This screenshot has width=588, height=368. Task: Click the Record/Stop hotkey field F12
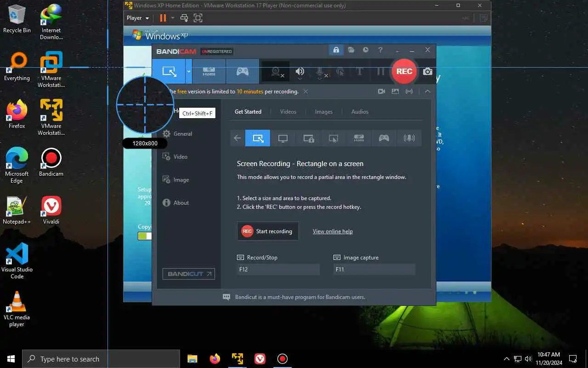coord(278,270)
